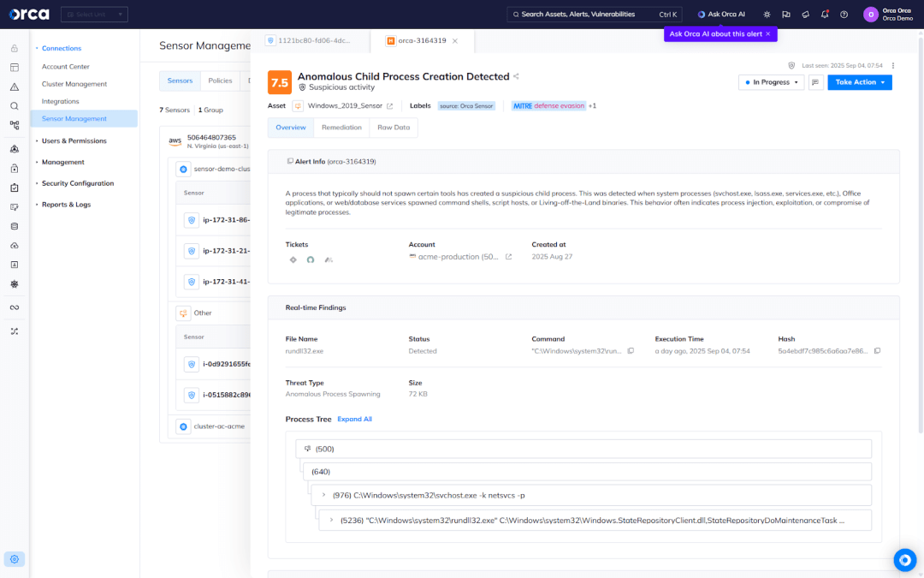Open Windows_2019_Sensor asset external link icon
The width and height of the screenshot is (924, 578).
389,106
